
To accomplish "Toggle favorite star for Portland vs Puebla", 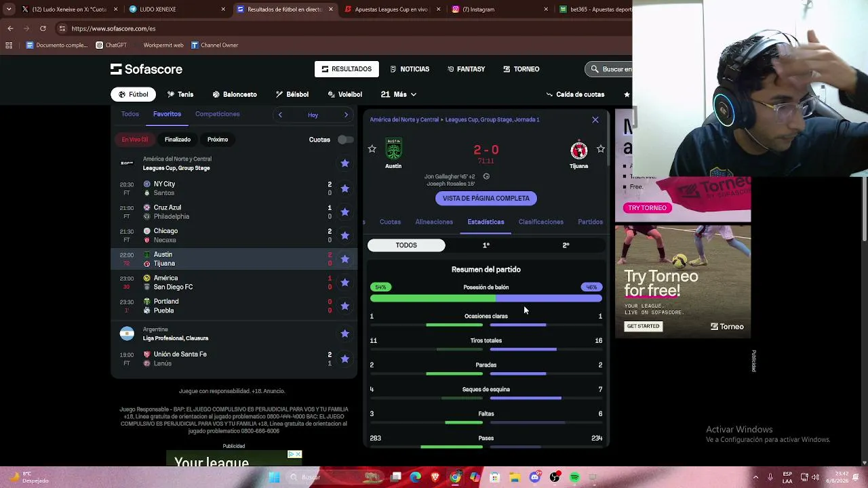I will click(344, 306).
